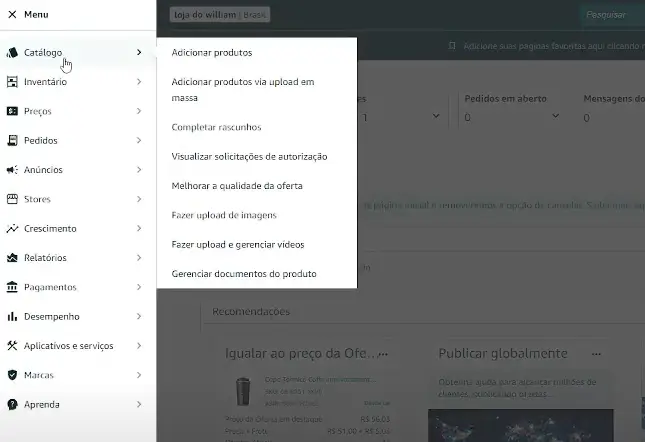The image size is (645, 442).
Task: Select Melhorar a qualidade da oferta
Action: [x=237, y=186]
